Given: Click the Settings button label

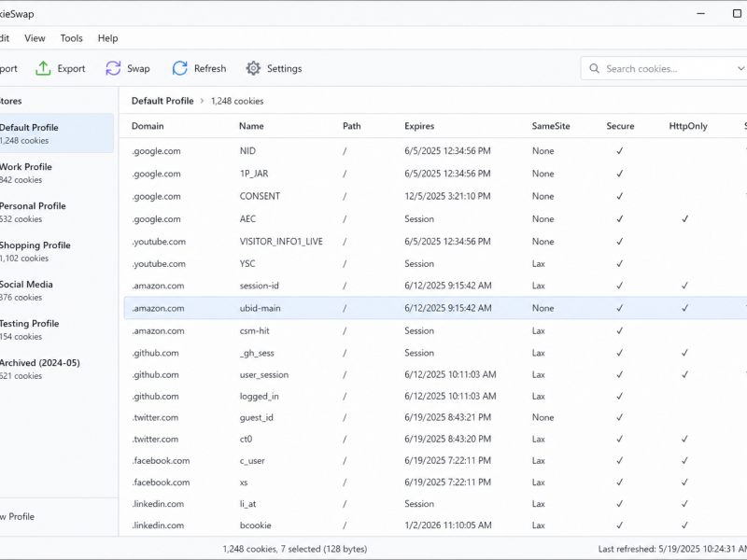Looking at the screenshot, I should coord(285,68).
